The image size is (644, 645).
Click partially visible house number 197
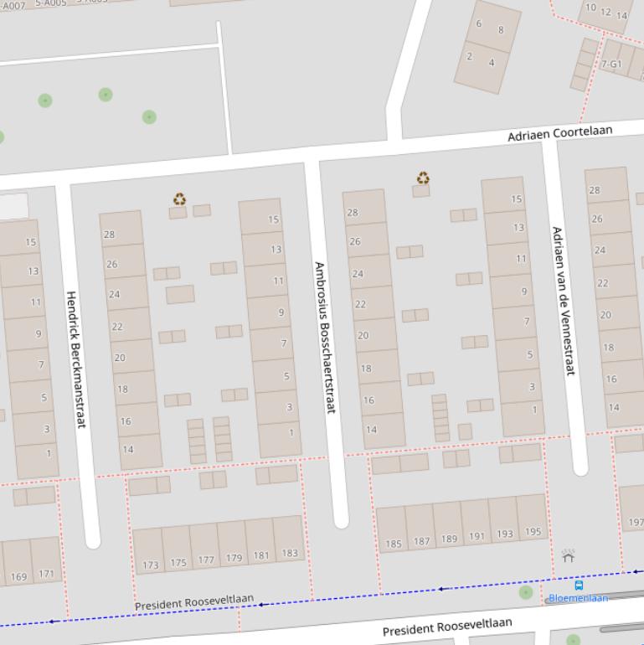636,523
